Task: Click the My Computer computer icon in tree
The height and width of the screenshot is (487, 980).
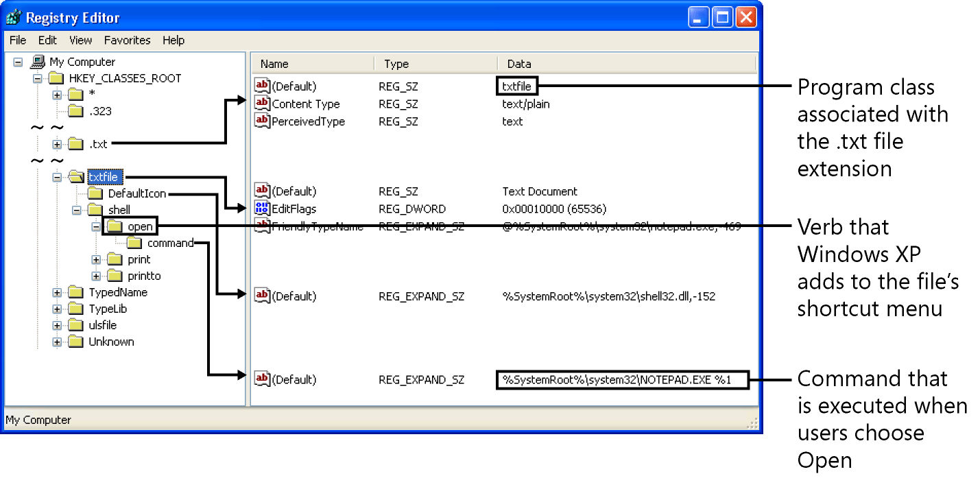Action: [x=38, y=62]
